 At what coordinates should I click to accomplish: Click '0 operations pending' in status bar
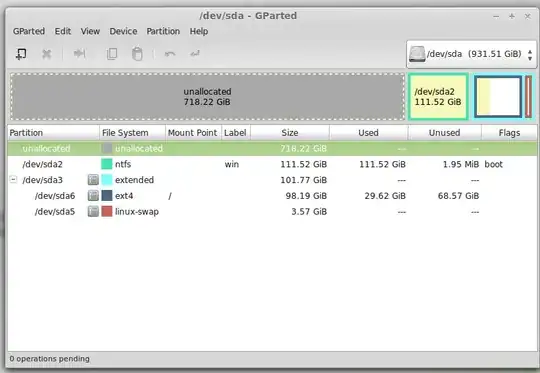50,359
